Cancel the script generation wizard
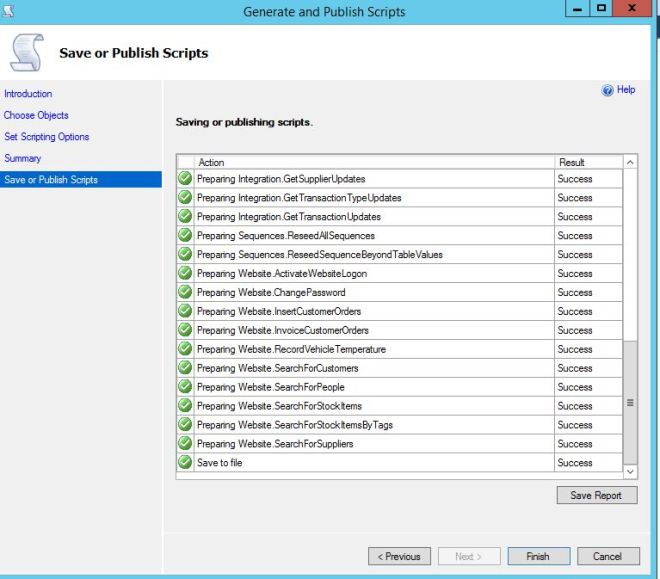The height and width of the screenshot is (579, 660). [607, 556]
